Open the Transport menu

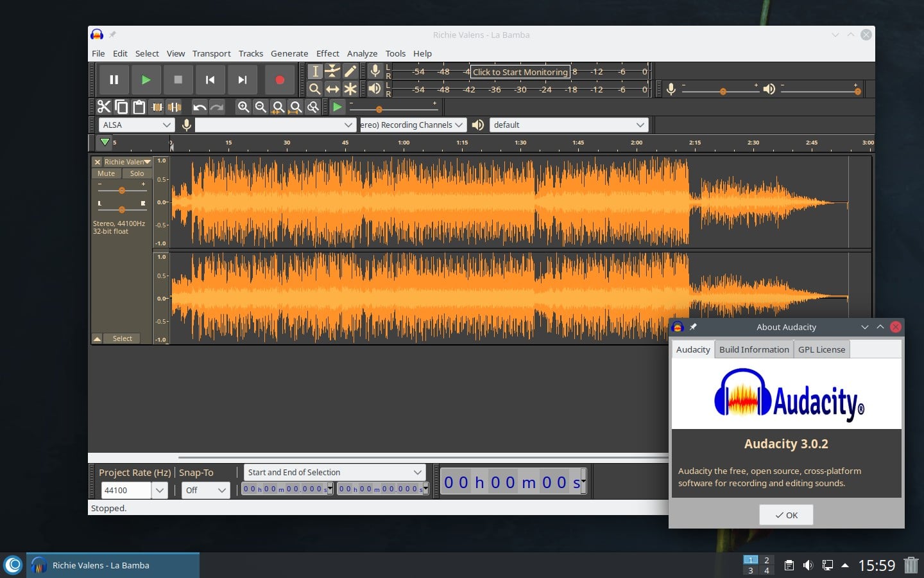pyautogui.click(x=211, y=53)
